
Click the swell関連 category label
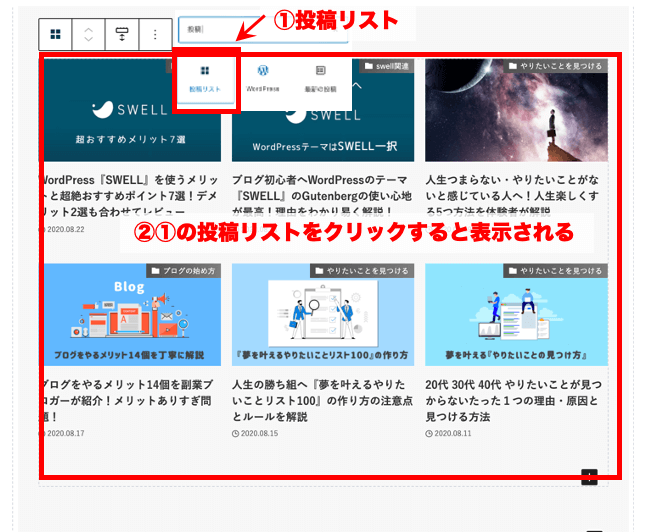click(x=387, y=66)
